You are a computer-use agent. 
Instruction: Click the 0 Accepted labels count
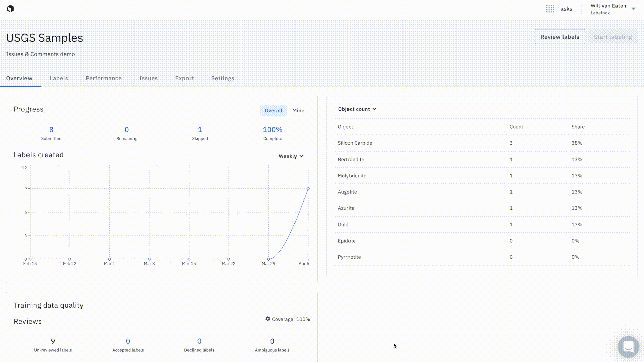(128, 341)
